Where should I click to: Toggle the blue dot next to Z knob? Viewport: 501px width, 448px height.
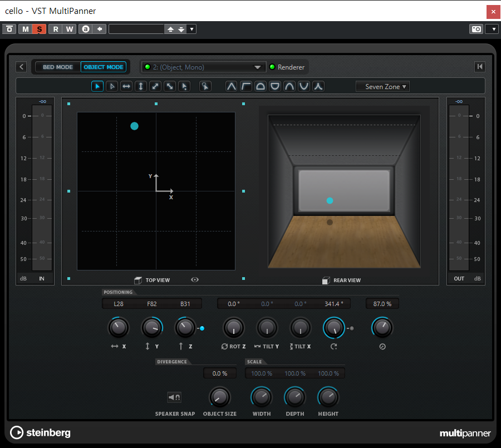202,328
